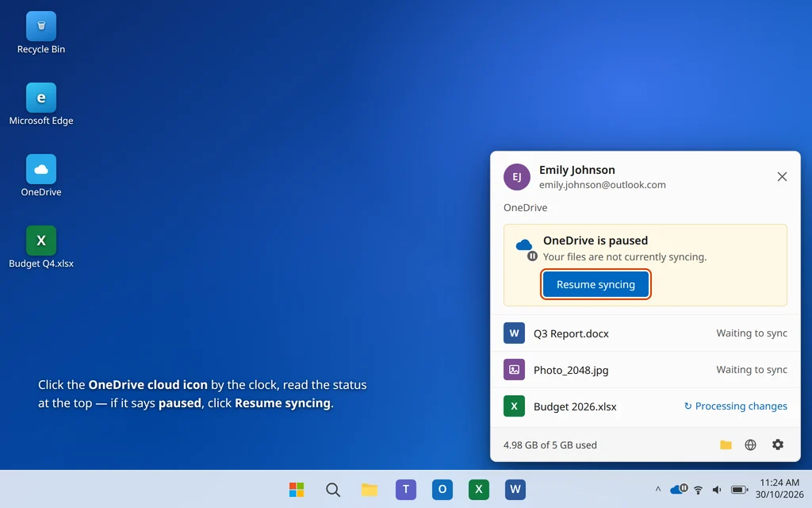Open the Windows Start menu
This screenshot has width=812, height=508.
click(x=297, y=489)
